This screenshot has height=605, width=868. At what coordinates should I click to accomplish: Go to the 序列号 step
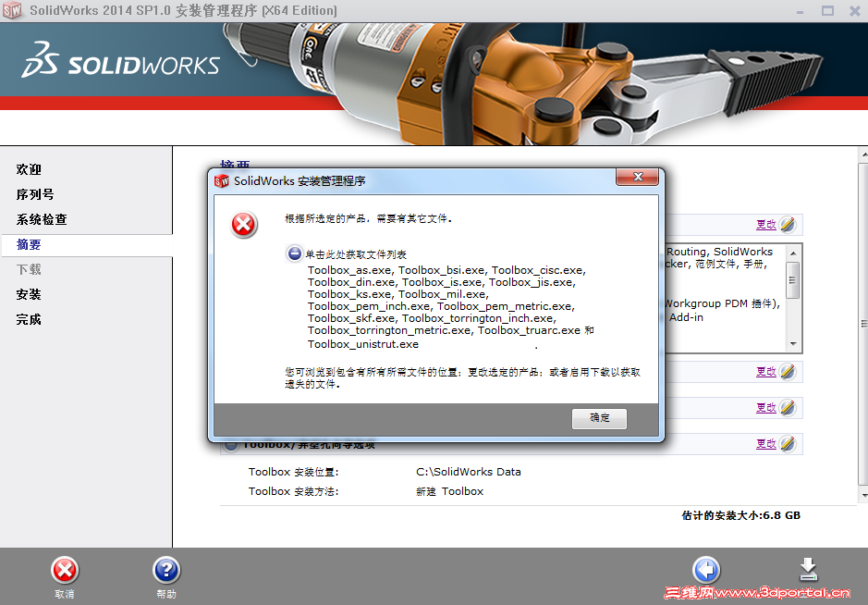(35, 194)
